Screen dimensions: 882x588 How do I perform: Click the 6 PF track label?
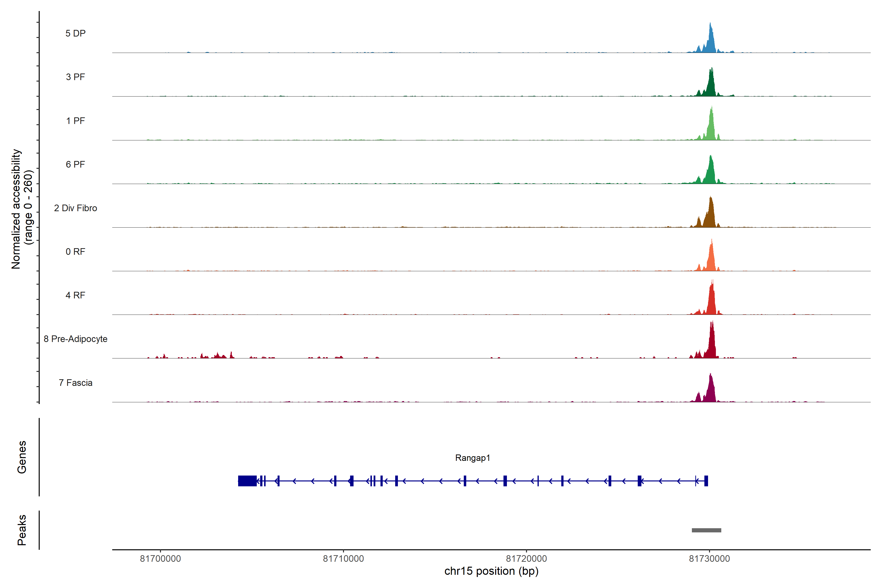tap(75, 164)
